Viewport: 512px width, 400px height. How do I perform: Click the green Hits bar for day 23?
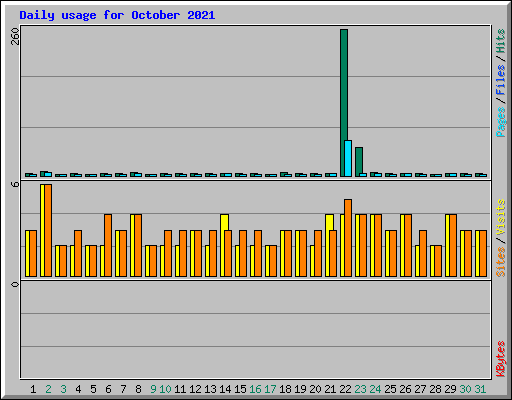[x=359, y=162]
